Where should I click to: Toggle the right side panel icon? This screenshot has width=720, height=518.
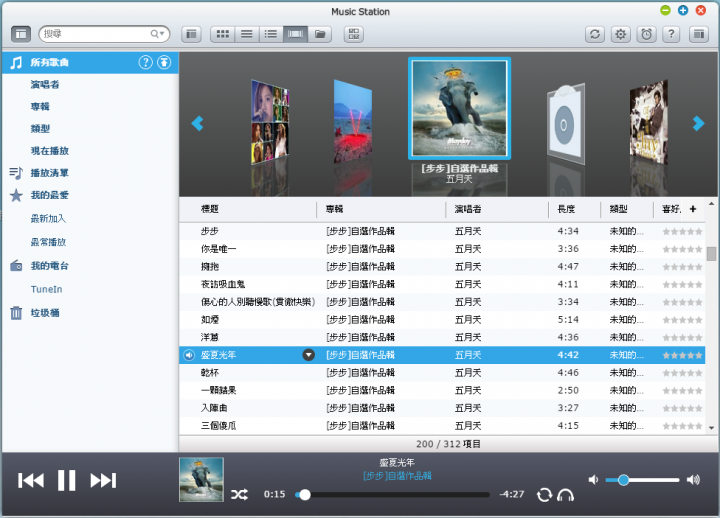pos(699,34)
